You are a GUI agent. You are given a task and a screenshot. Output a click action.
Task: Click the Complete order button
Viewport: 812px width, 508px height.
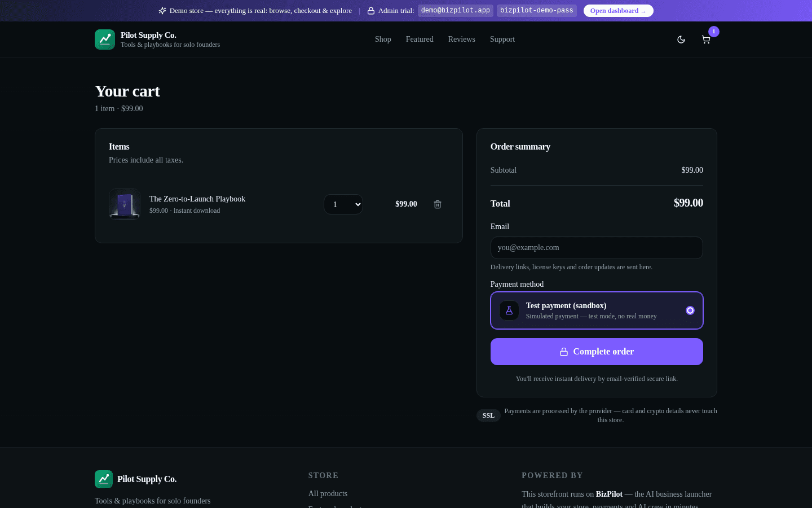point(597,352)
